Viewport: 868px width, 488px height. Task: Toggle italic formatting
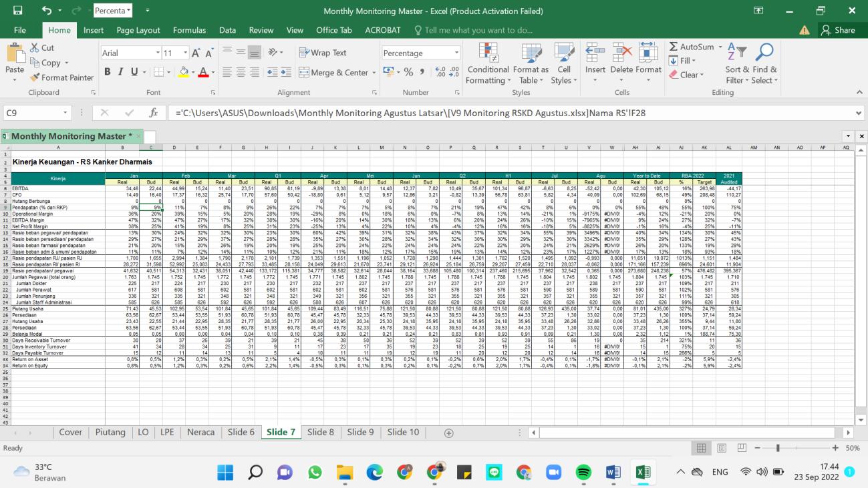click(121, 72)
